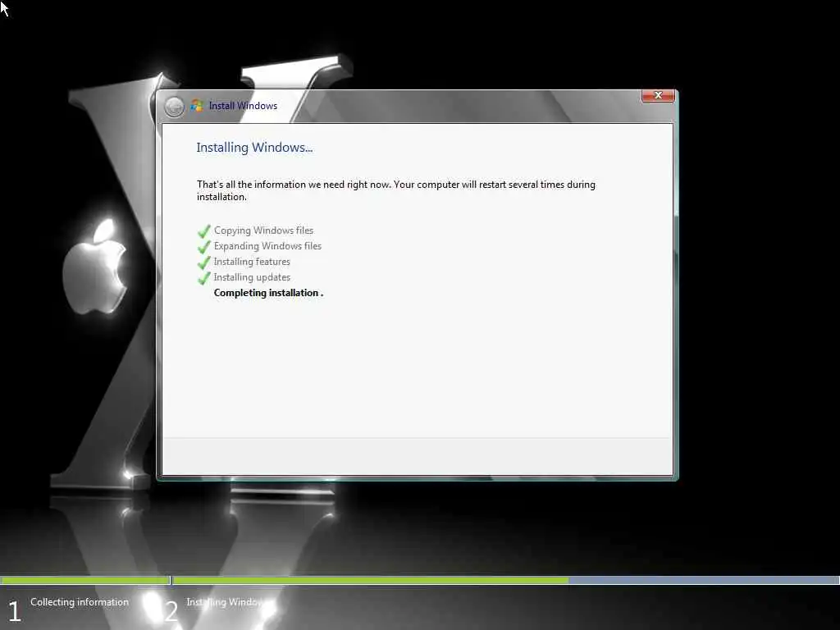This screenshot has width=840, height=630.
Task: Click the stage number 1 at bottom
Action: tap(15, 611)
